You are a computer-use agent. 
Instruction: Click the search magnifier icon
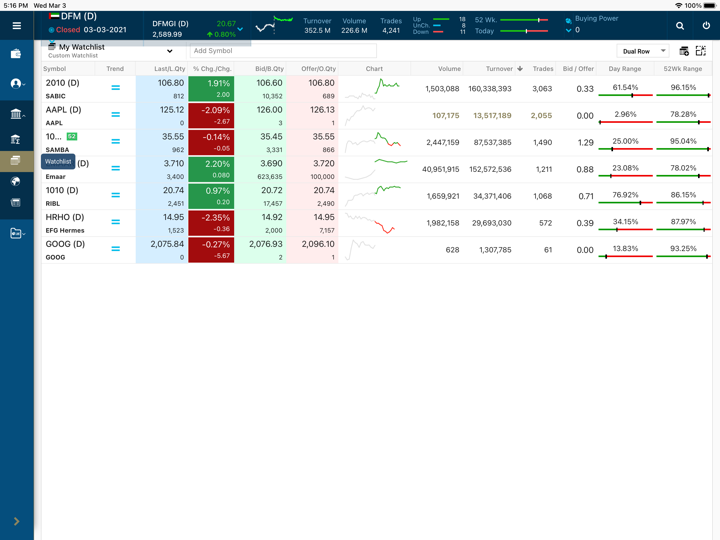coord(680,26)
